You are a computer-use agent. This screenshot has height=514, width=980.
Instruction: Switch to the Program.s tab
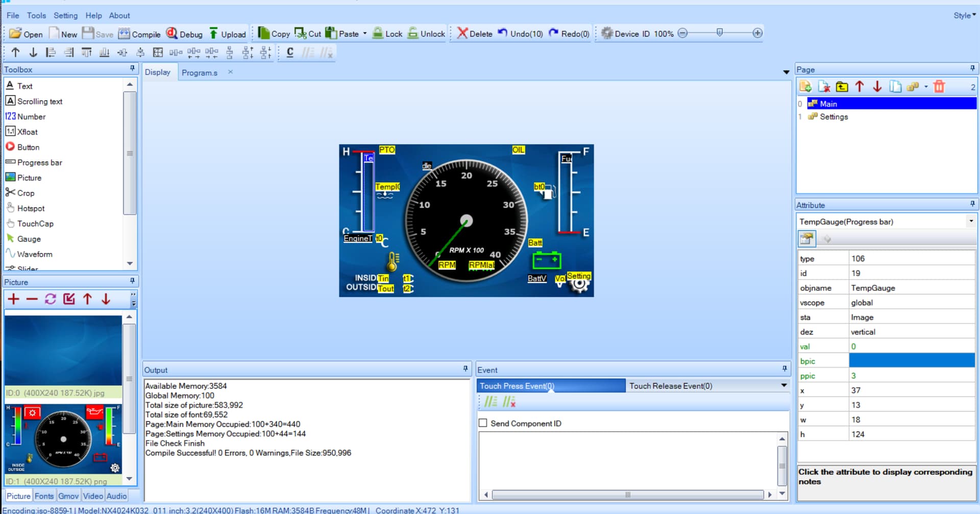200,72
